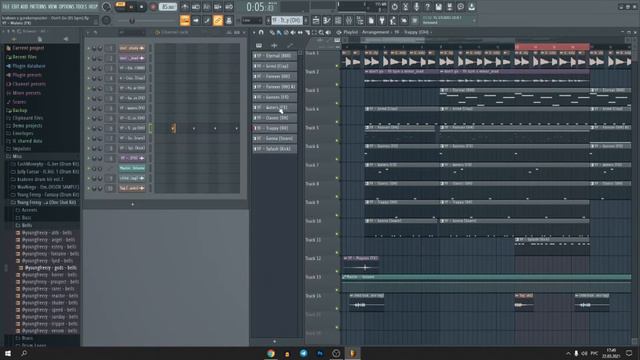Click the play button

(131, 7)
